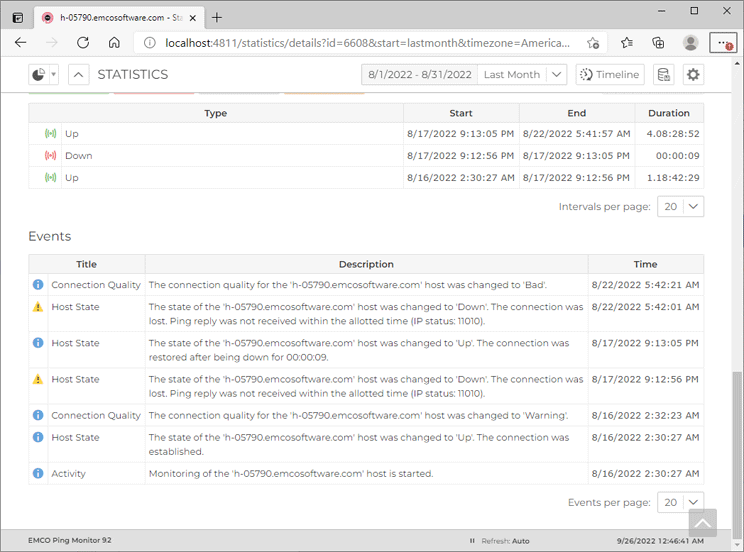Sort intervals by the Type column header
This screenshot has width=744, height=552.
click(216, 113)
